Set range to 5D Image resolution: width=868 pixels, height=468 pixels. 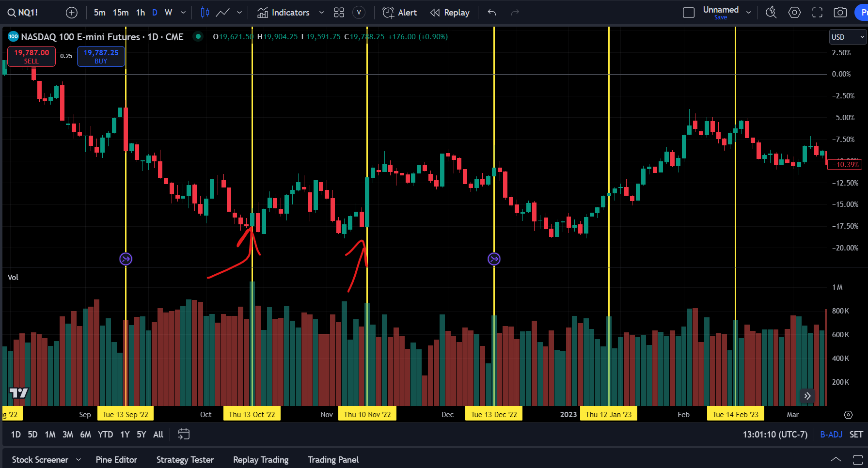32,435
